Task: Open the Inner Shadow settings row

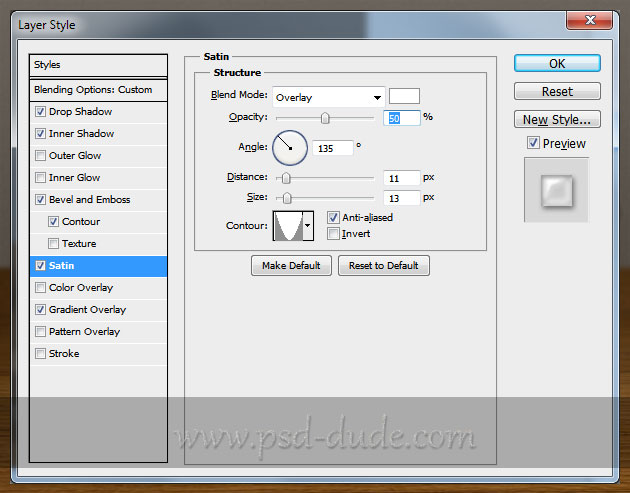Action: tap(98, 134)
